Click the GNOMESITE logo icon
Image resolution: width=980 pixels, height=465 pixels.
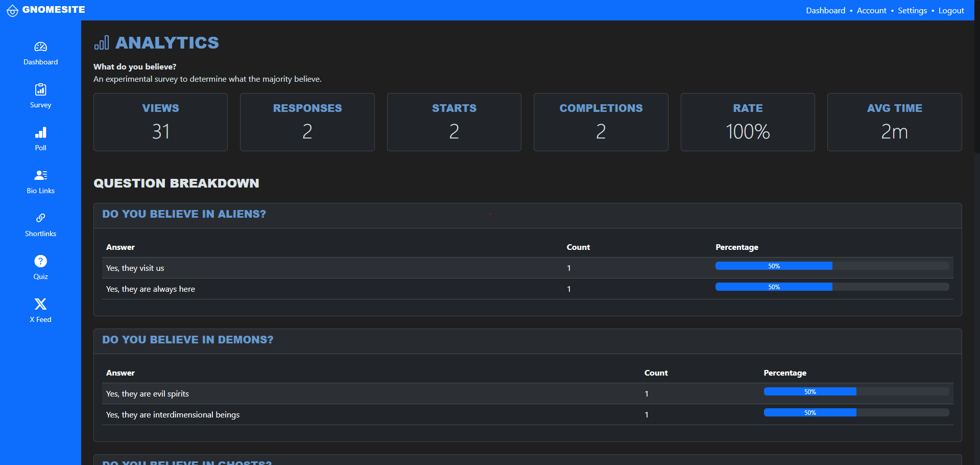coord(12,11)
